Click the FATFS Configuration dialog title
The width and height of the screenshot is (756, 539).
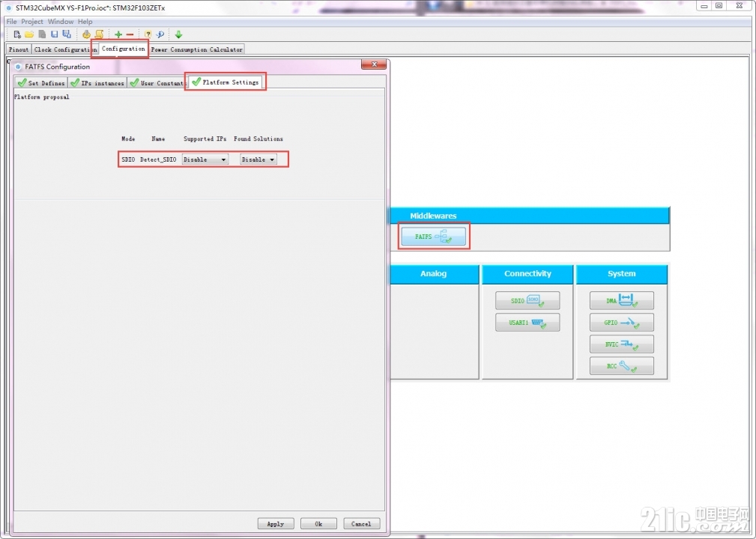[x=58, y=67]
